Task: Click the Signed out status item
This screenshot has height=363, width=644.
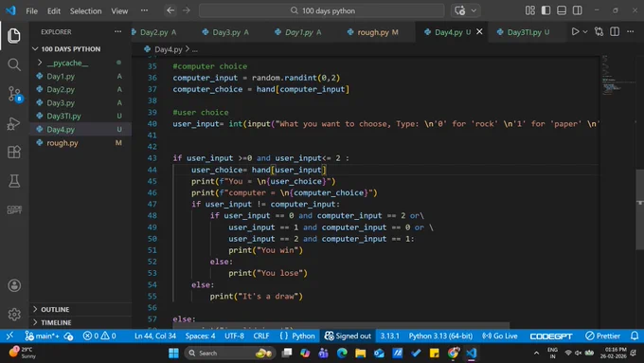Action: point(348,336)
